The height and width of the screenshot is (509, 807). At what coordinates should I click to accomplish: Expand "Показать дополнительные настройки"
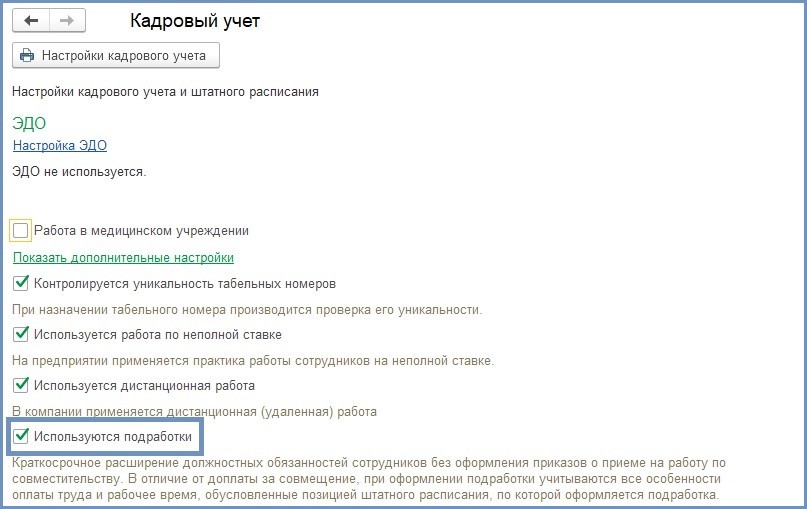pos(123,257)
